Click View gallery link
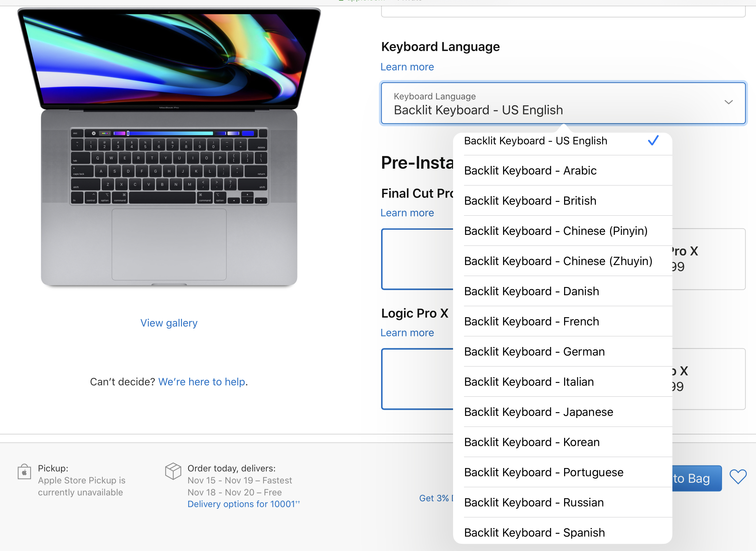The image size is (756, 551). click(169, 323)
